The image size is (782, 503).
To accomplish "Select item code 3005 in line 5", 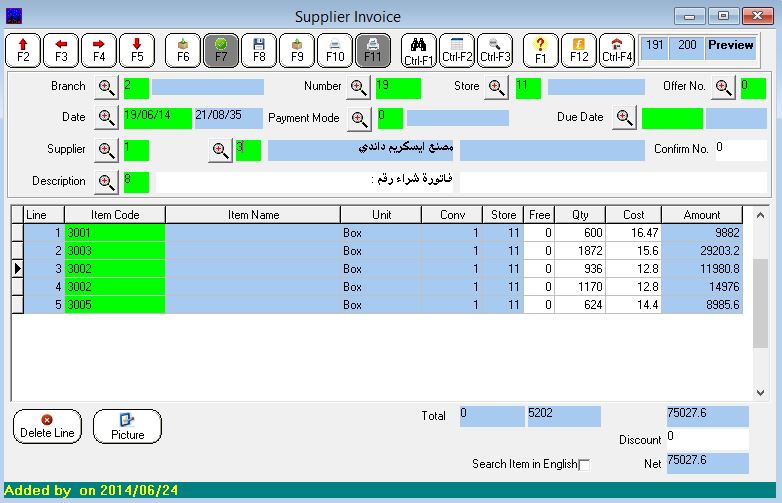I will [x=115, y=305].
